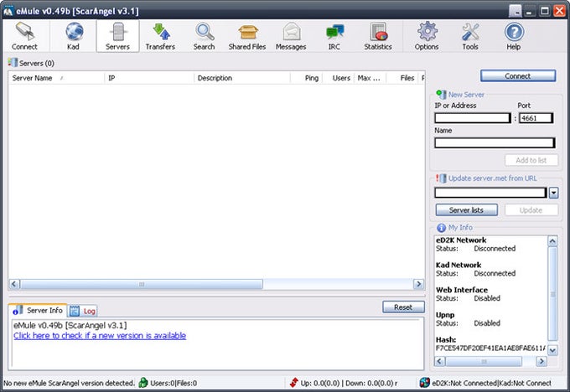Focus the IP or Address field

coord(473,118)
